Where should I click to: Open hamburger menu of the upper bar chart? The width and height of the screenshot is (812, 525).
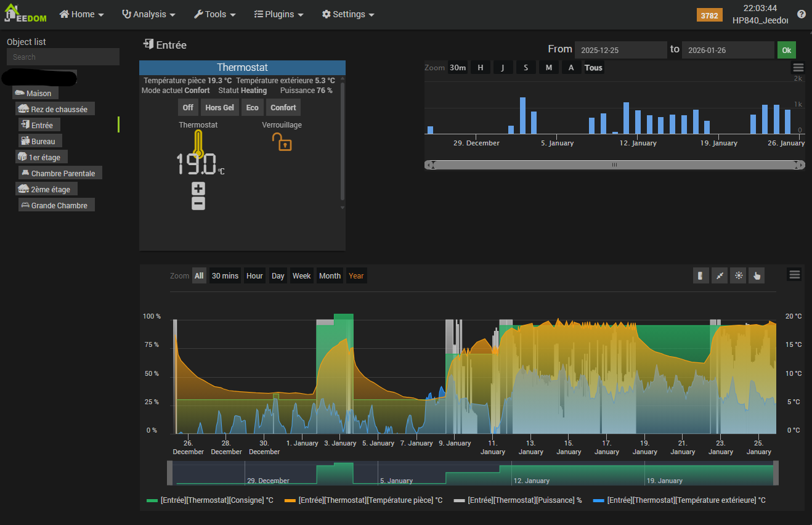[x=798, y=68]
